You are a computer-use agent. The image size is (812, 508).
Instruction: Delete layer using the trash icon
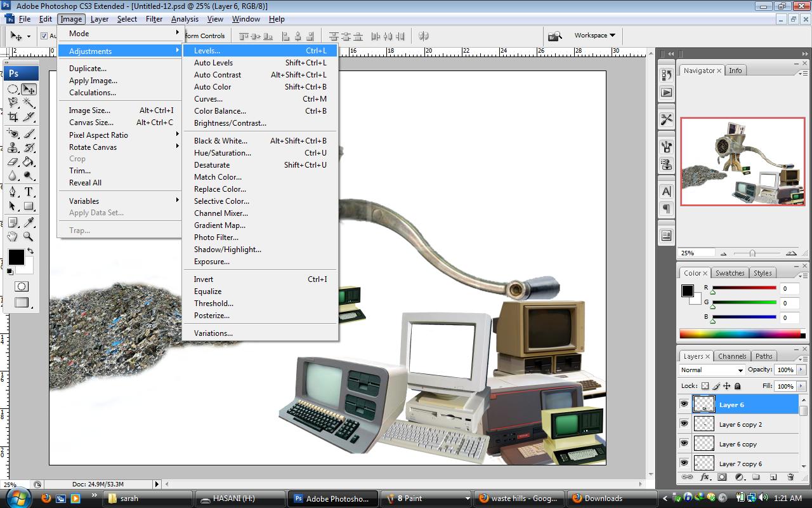tap(790, 477)
